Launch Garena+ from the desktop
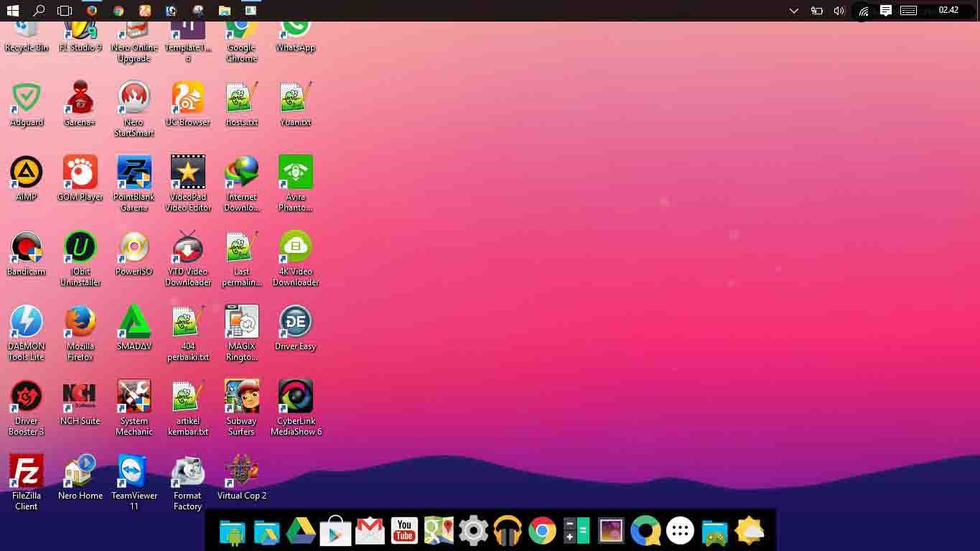Viewport: 980px width, 551px height. click(x=80, y=104)
